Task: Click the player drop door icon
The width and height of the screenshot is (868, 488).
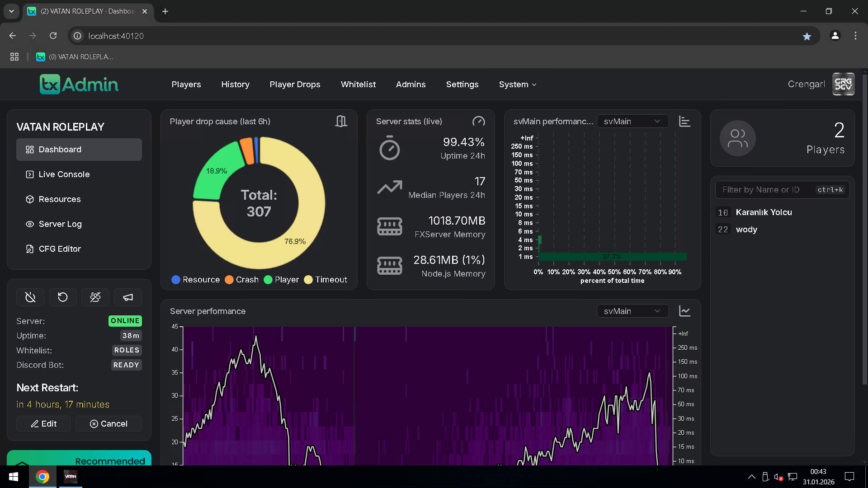Action: point(341,121)
